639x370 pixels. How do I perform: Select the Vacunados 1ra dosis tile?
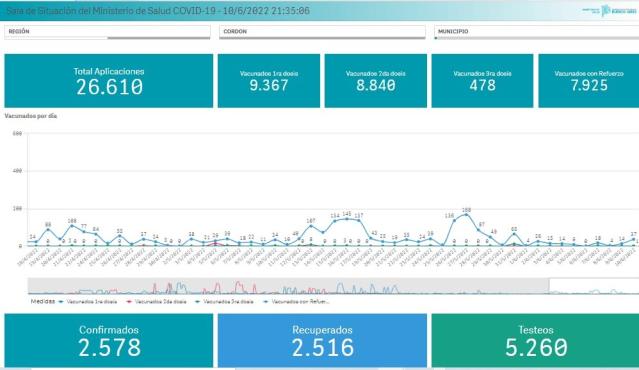click(269, 81)
